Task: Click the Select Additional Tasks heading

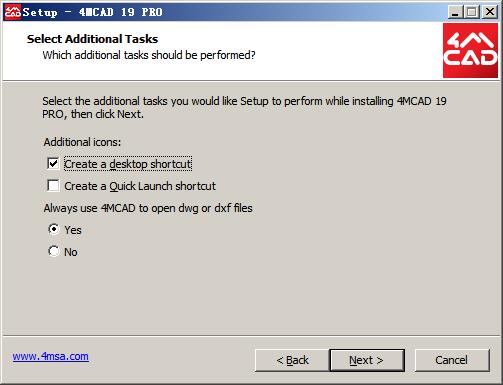Action: coord(92,39)
